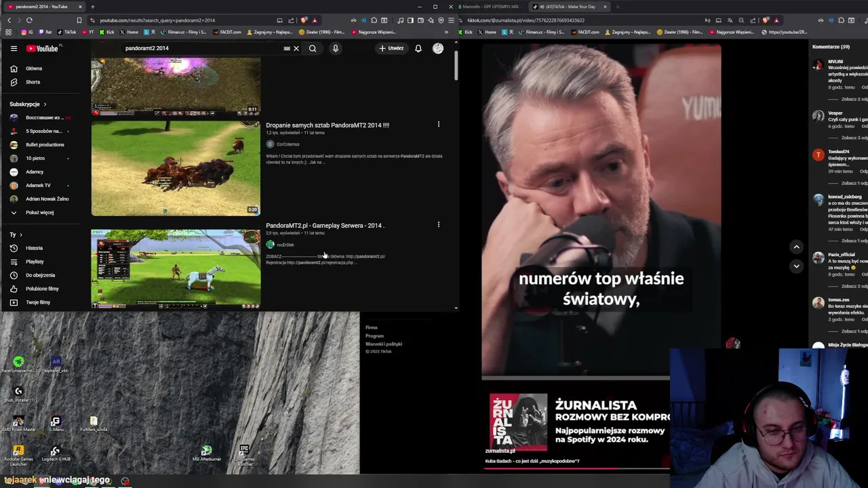Show hidden bookmarks in the YouTube window
Image resolution: width=868 pixels, height=488 pixels.
point(446,32)
